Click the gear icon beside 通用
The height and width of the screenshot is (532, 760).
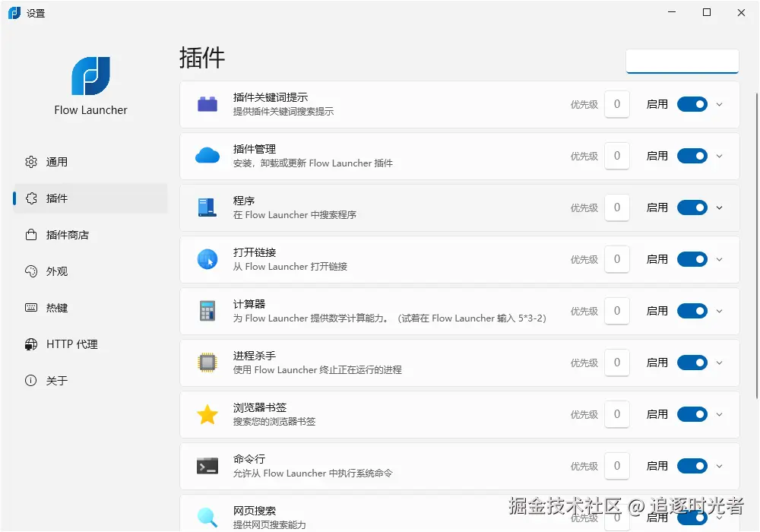point(31,162)
